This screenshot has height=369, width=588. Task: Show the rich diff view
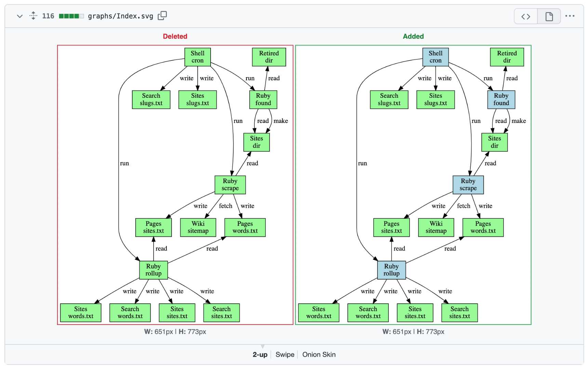click(549, 16)
